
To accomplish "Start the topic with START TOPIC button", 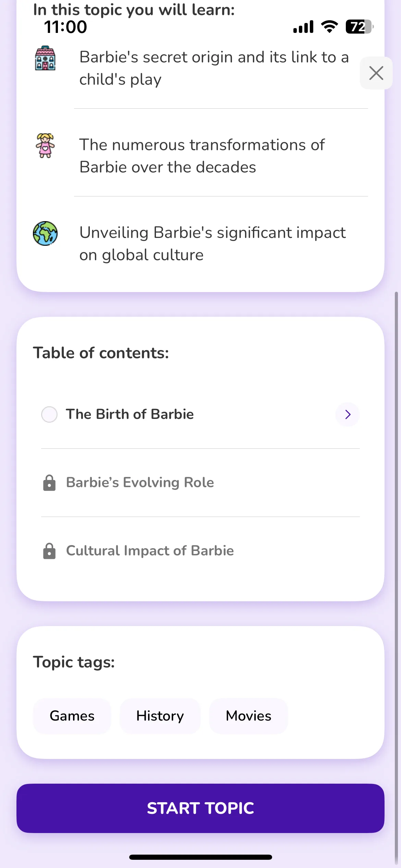I will pyautogui.click(x=200, y=808).
